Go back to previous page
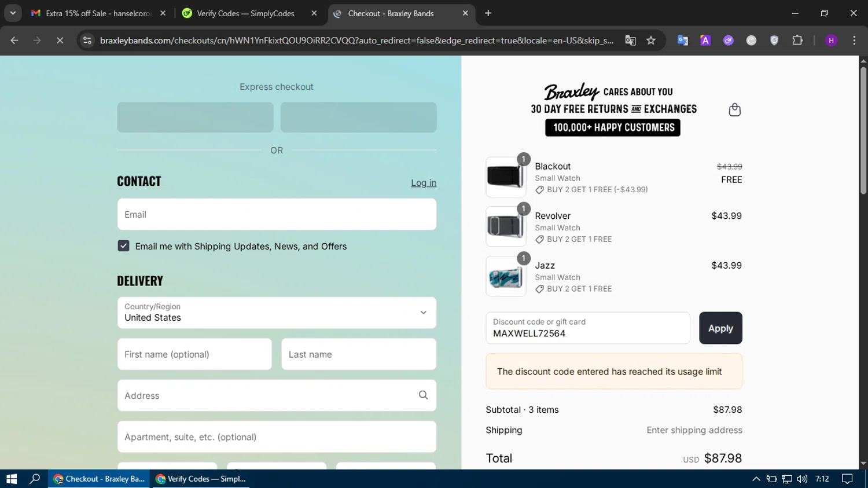868x488 pixels. 14,41
